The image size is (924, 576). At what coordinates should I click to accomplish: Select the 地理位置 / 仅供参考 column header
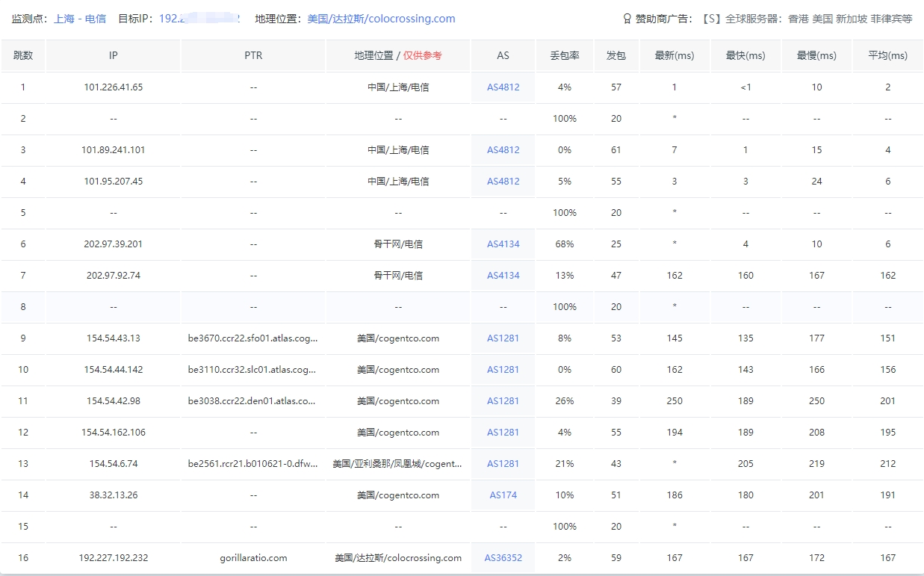coord(398,56)
